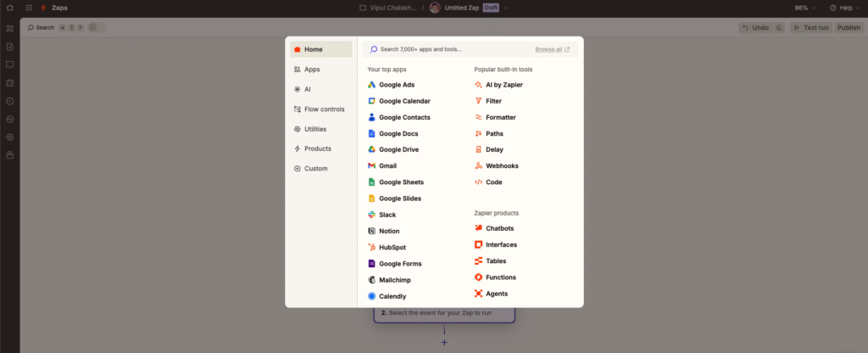Screen dimensions: 868x353
Task: Toggle the switch next to Search
Action: 97,27
